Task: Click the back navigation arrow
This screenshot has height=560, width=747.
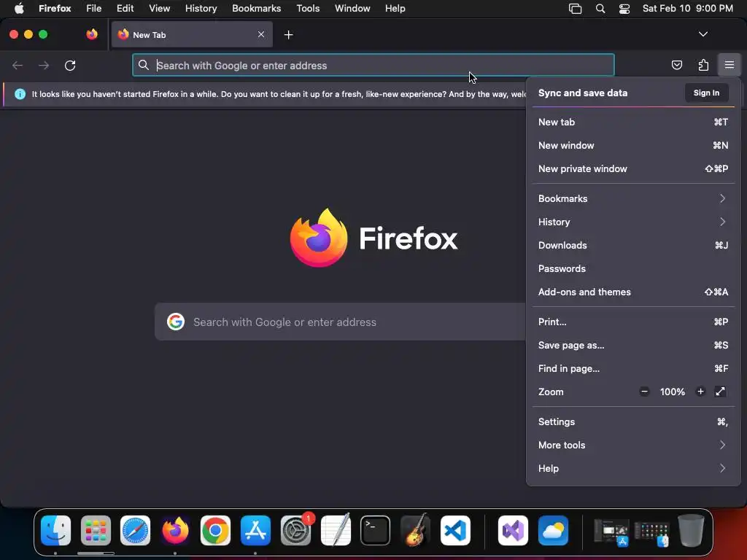Action: pyautogui.click(x=18, y=65)
